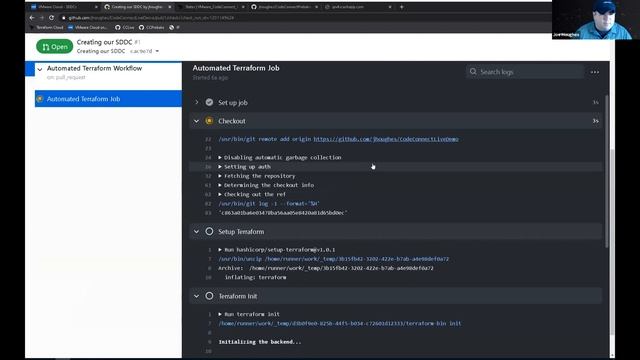Image resolution: width=640 pixels, height=360 pixels.
Task: Expand the 'Run terraform init' log group
Action: point(249,314)
